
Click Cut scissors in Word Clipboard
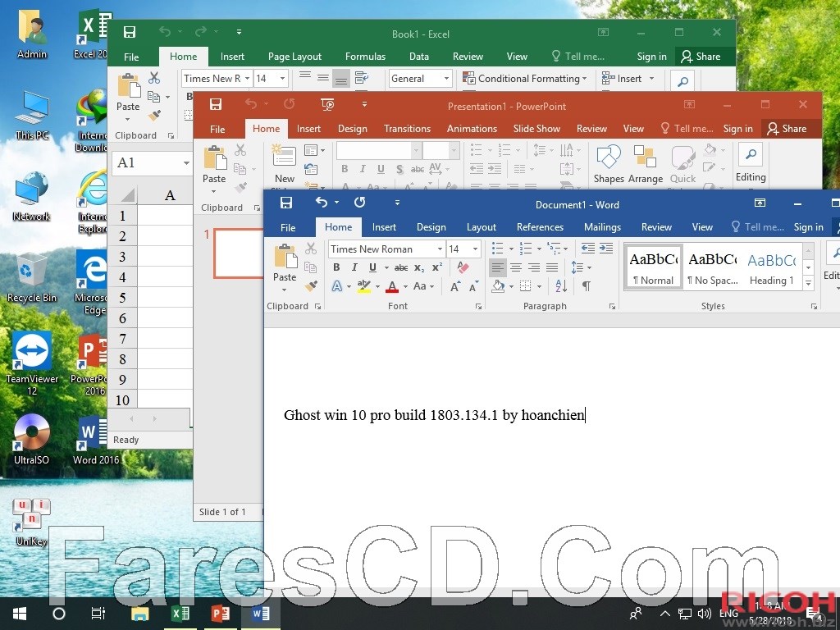tap(311, 248)
